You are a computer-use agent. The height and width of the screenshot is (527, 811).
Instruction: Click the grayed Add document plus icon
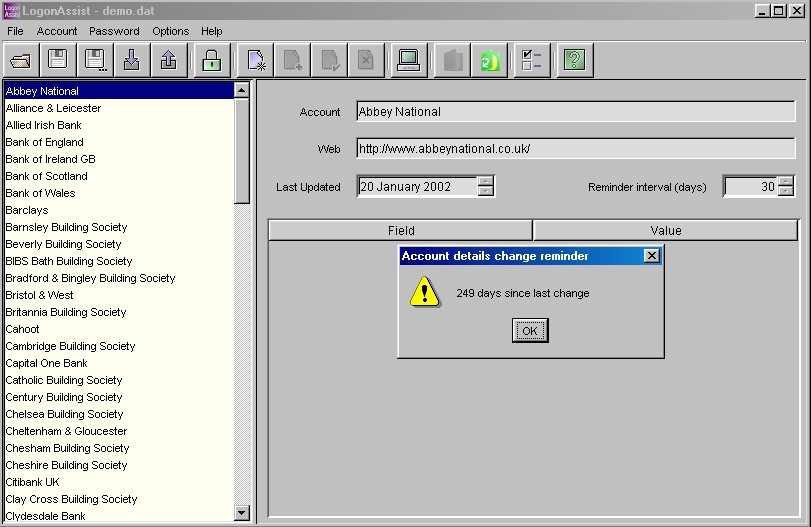click(x=292, y=60)
